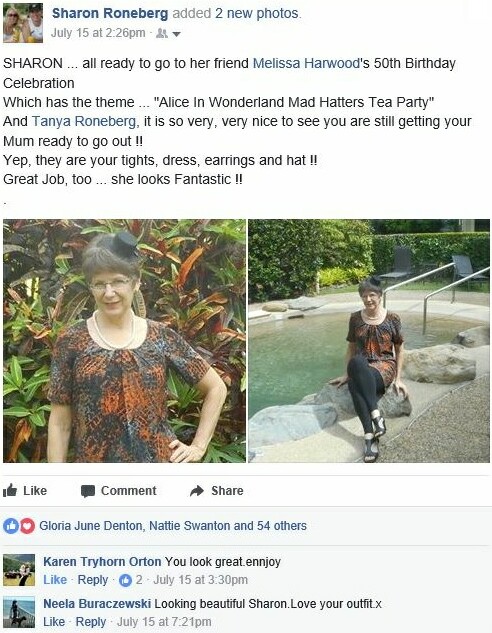This screenshot has width=492, height=633.
Task: Open the '2 new photos' link
Action: (x=257, y=14)
